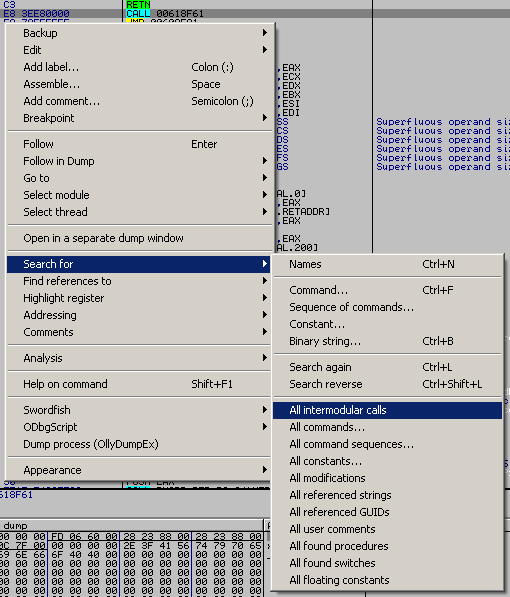Select Names in search submenu
The width and height of the screenshot is (510, 597).
387,264
